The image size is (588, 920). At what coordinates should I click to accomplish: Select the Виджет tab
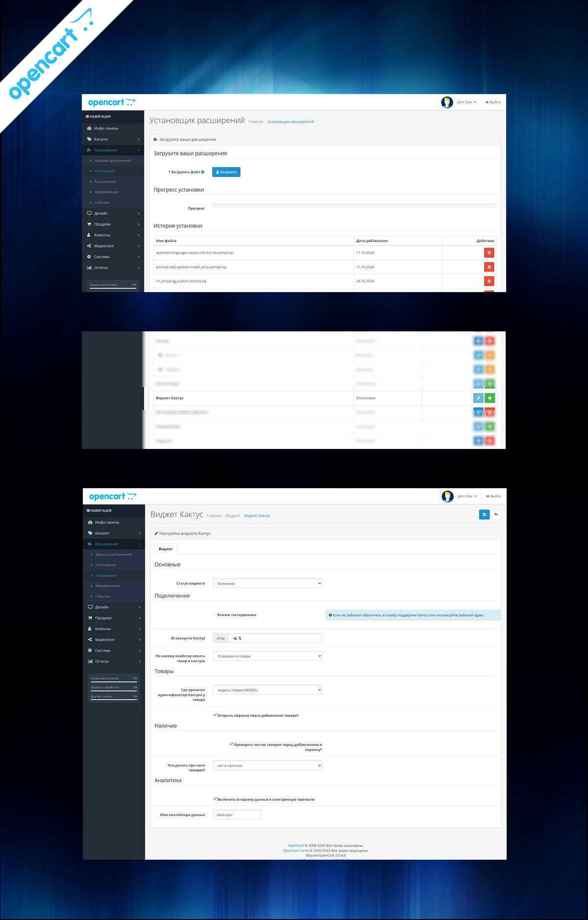pos(166,549)
